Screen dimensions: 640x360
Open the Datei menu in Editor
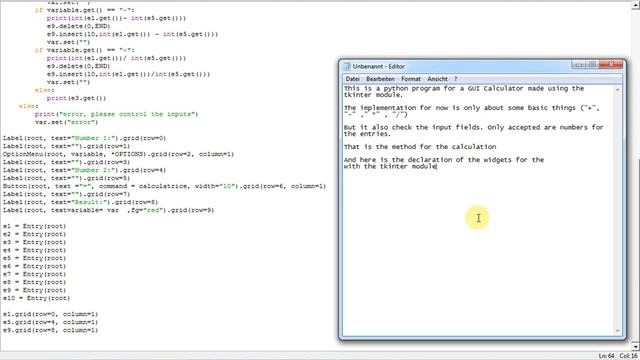(352, 79)
